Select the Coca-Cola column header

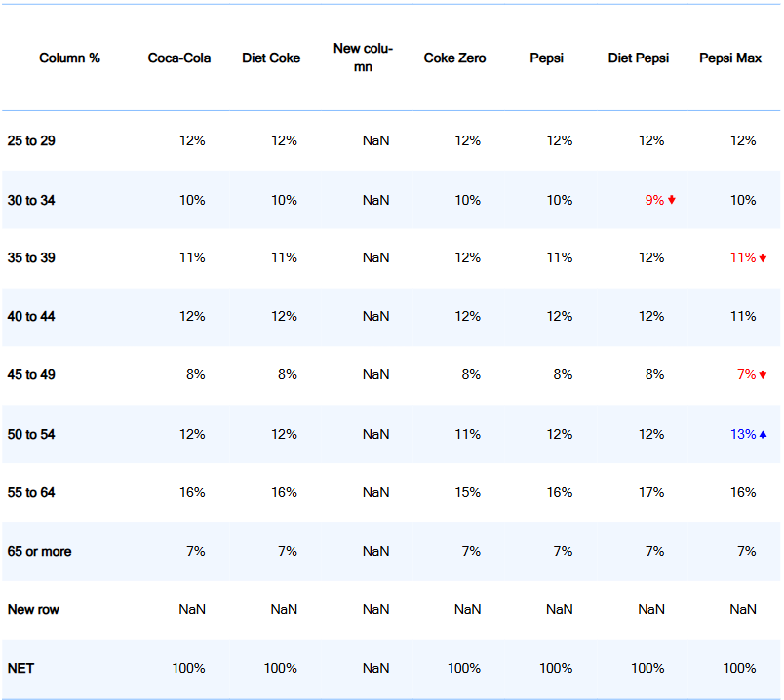[x=179, y=58]
